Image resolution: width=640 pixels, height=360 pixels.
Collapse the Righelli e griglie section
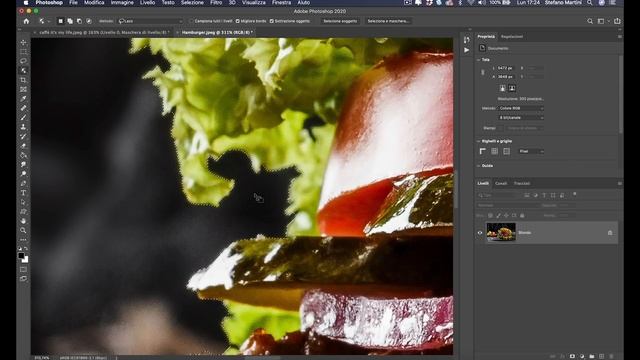pos(479,141)
